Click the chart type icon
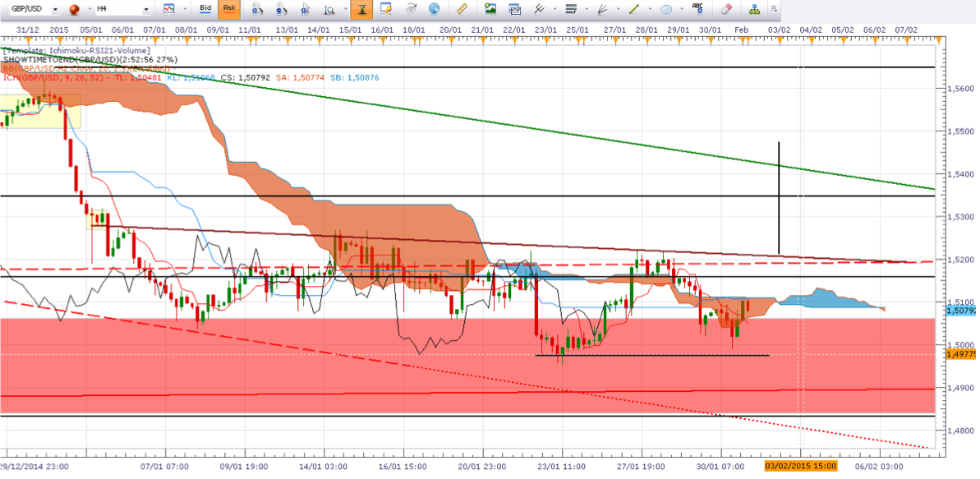The image size is (980, 479). [168, 9]
